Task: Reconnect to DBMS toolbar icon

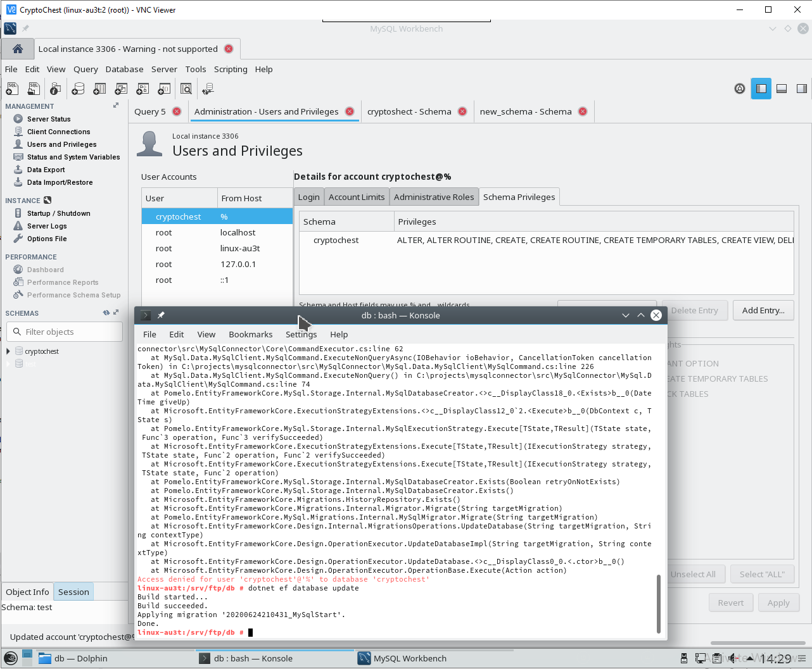Action: [x=208, y=89]
